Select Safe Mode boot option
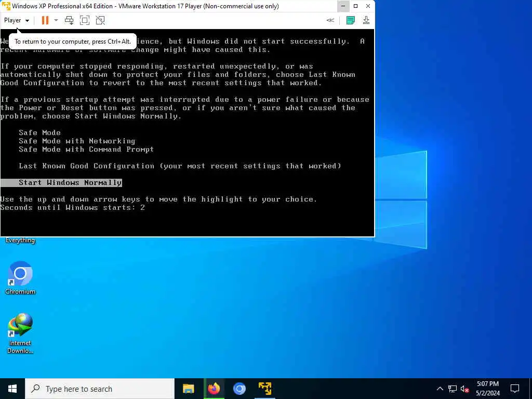The width and height of the screenshot is (532, 399). [39, 132]
